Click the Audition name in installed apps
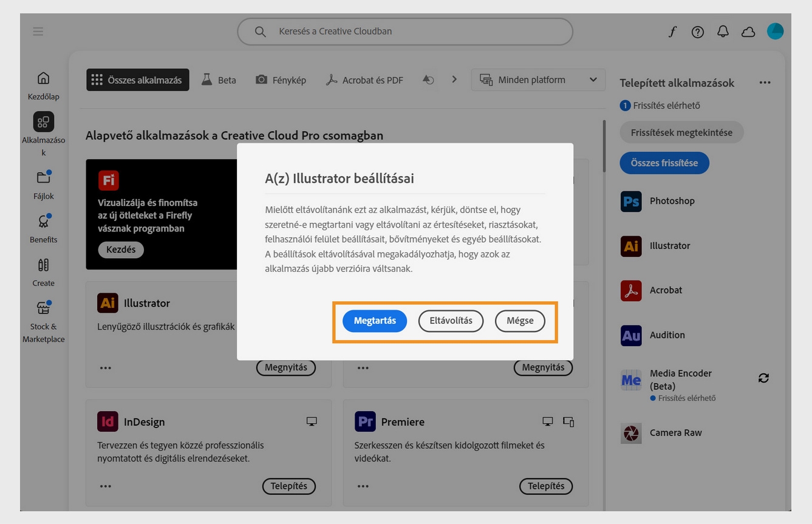The height and width of the screenshot is (524, 812). coord(667,335)
